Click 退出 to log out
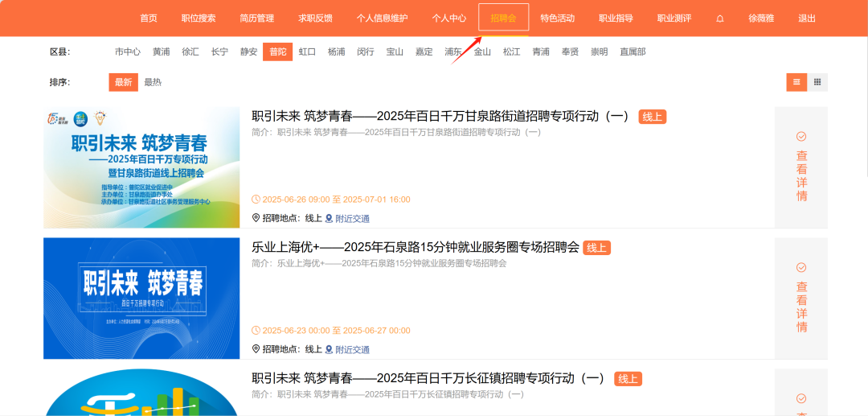 [807, 19]
